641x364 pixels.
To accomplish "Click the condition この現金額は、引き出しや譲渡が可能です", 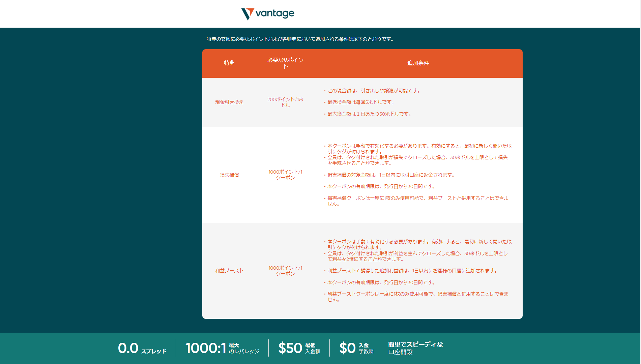I will click(374, 91).
